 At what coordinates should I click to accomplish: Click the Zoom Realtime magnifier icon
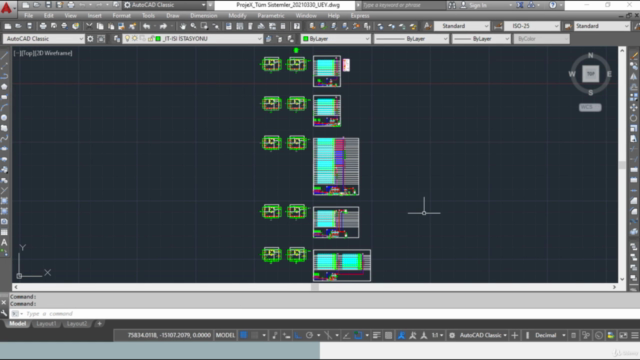[193, 26]
